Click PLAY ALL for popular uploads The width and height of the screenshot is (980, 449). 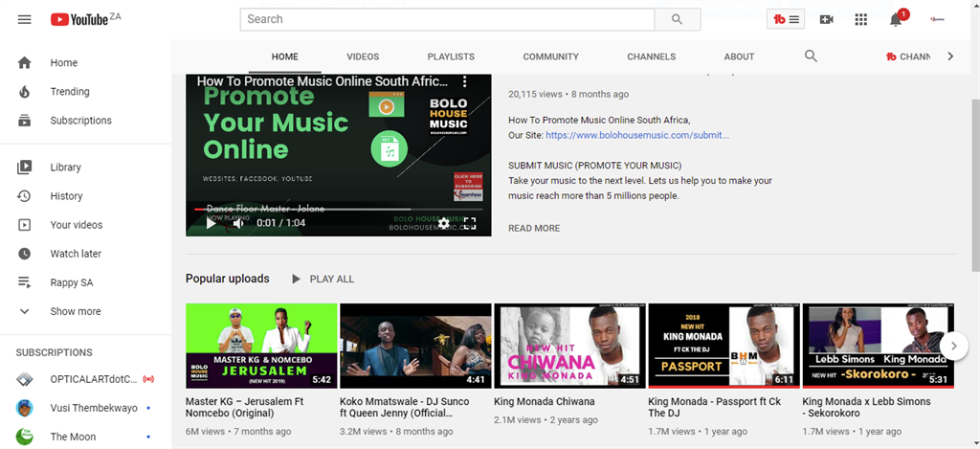pyautogui.click(x=323, y=279)
